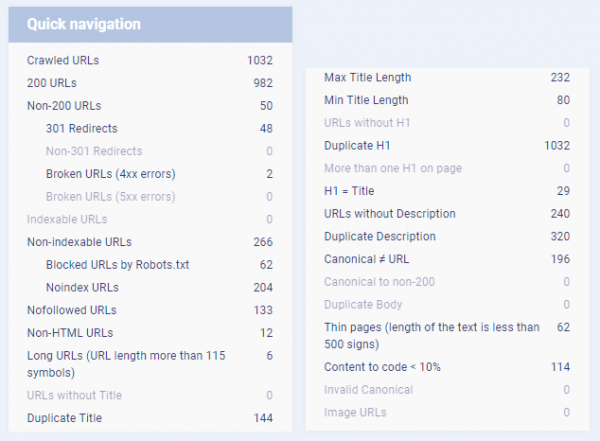Open Duplicate Description list
Screen dimensions: 600x441
point(380,237)
